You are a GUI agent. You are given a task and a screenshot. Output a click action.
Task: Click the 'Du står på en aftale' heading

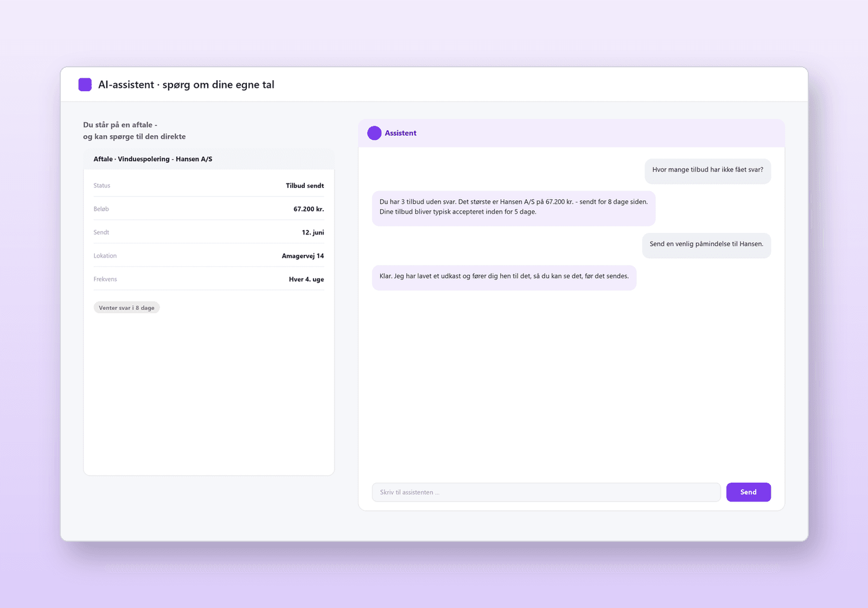click(x=134, y=131)
